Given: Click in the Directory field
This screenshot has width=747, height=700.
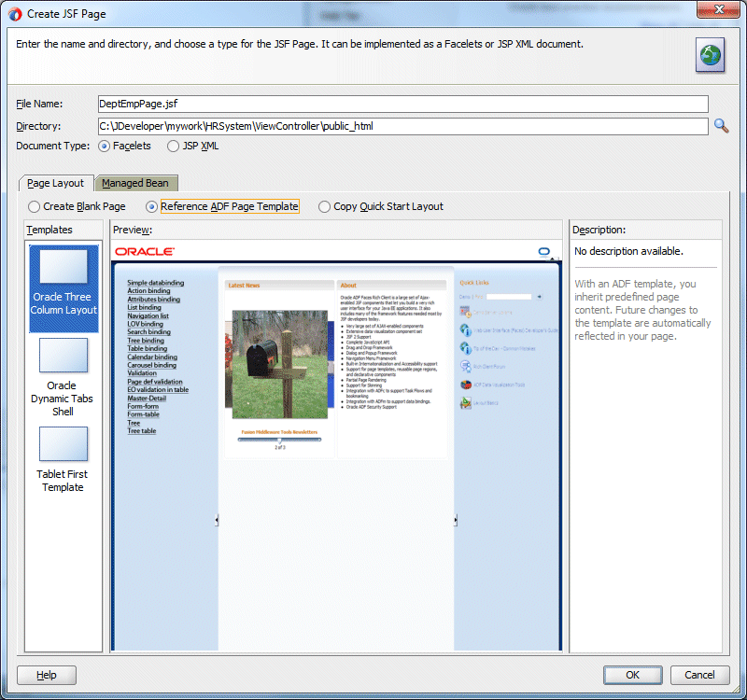Looking at the screenshot, I should [x=403, y=126].
